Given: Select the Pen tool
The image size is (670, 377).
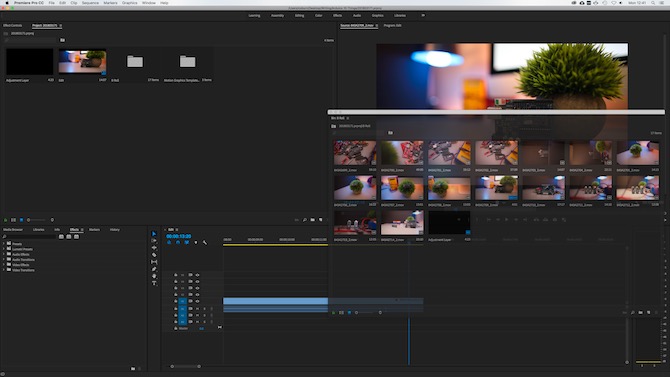Looking at the screenshot, I should tap(154, 269).
